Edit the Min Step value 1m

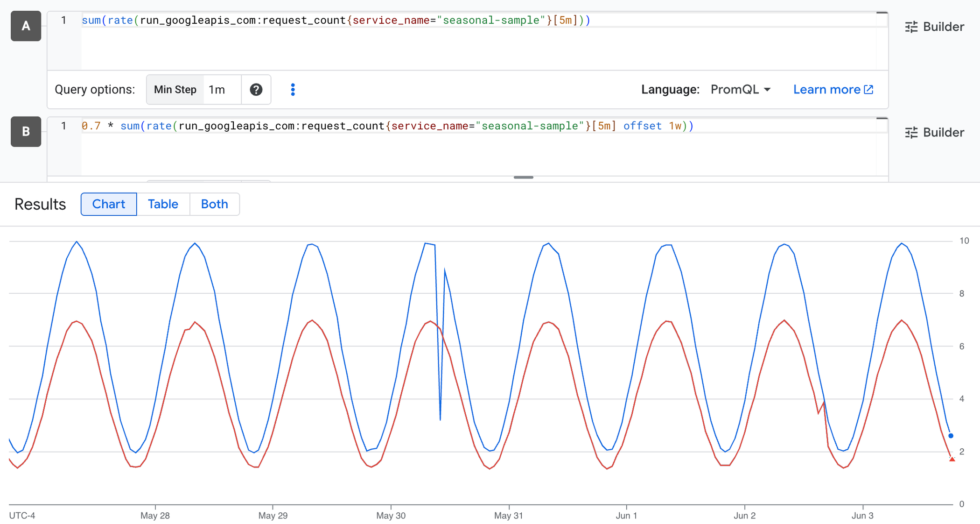coord(222,90)
